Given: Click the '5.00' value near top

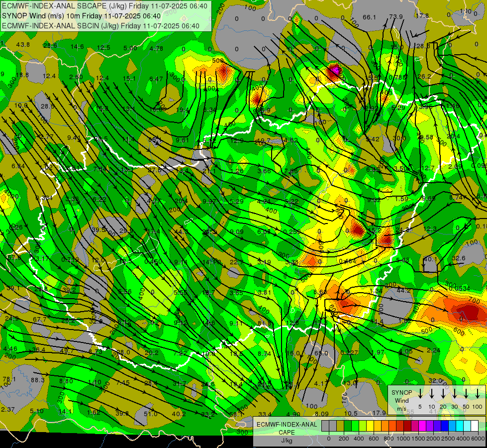Looking at the screenshot, I should 130,48.
